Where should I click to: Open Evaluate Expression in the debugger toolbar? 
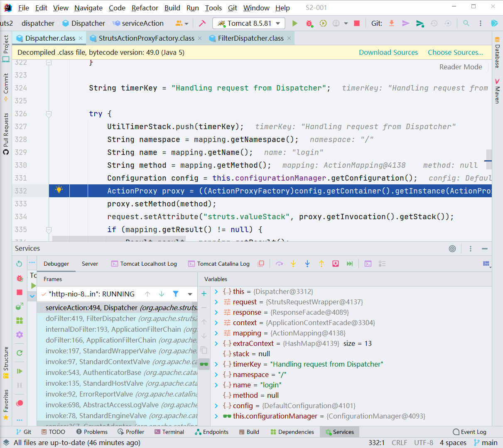368,264
